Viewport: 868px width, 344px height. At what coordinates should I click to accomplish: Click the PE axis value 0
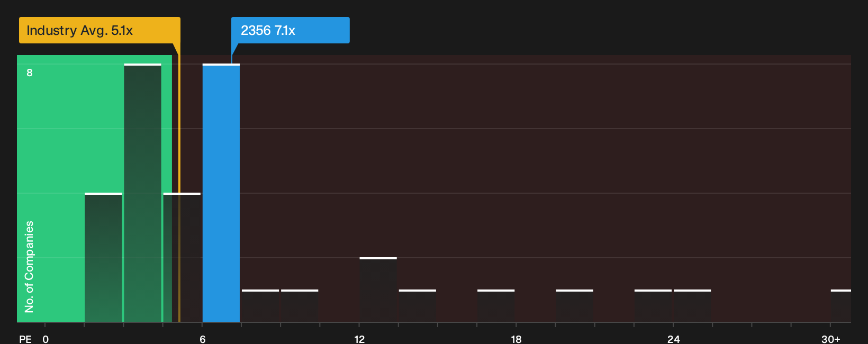[46, 339]
